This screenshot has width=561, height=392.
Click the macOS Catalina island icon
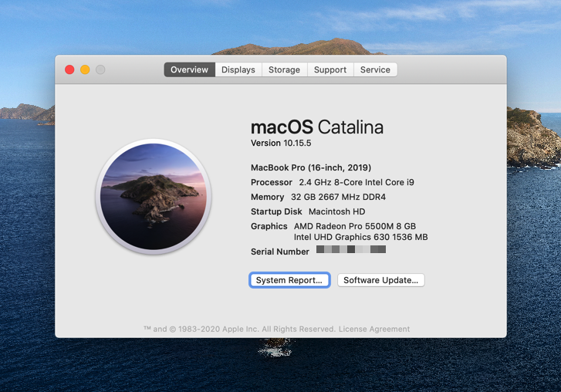point(154,196)
